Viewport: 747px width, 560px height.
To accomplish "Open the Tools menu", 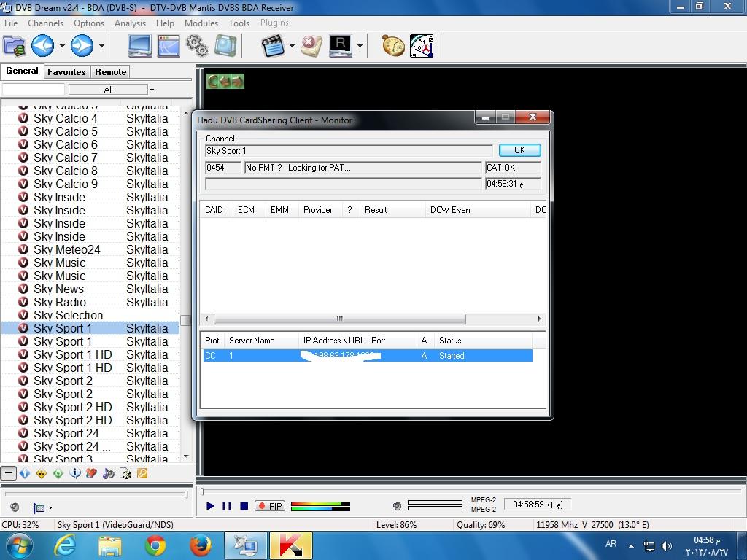I will click(x=239, y=23).
